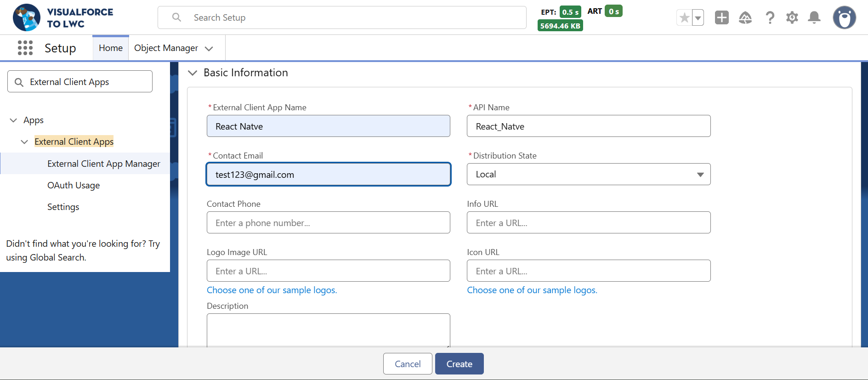The height and width of the screenshot is (380, 868).
Task: Open Settings under External Client Apps
Action: 63,207
